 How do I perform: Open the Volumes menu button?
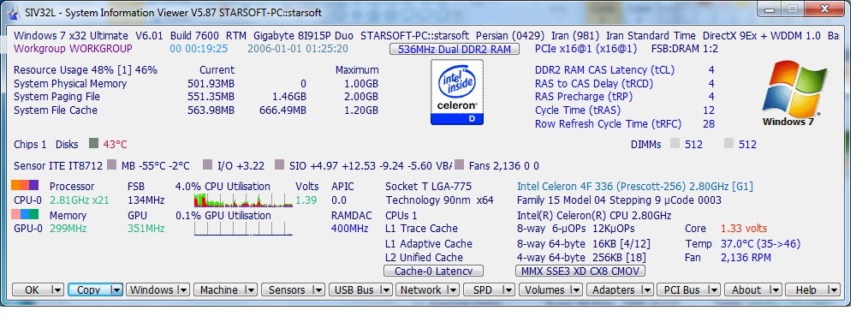tap(545, 289)
